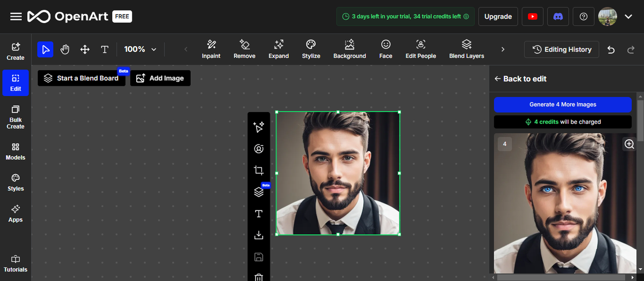
Task: Click Back to edit link
Action: [520, 79]
